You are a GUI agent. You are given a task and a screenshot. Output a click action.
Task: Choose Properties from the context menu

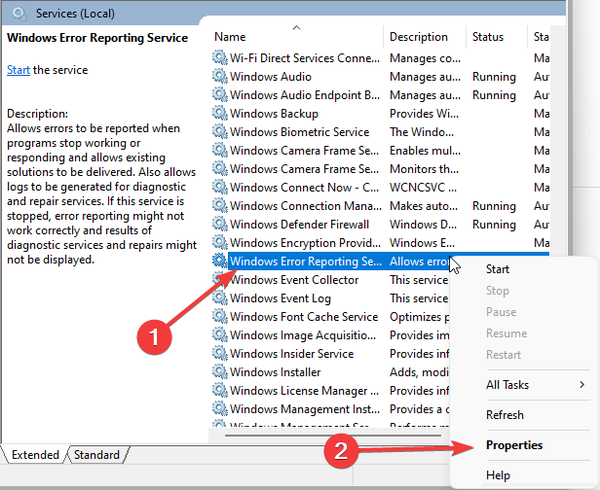pos(514,445)
